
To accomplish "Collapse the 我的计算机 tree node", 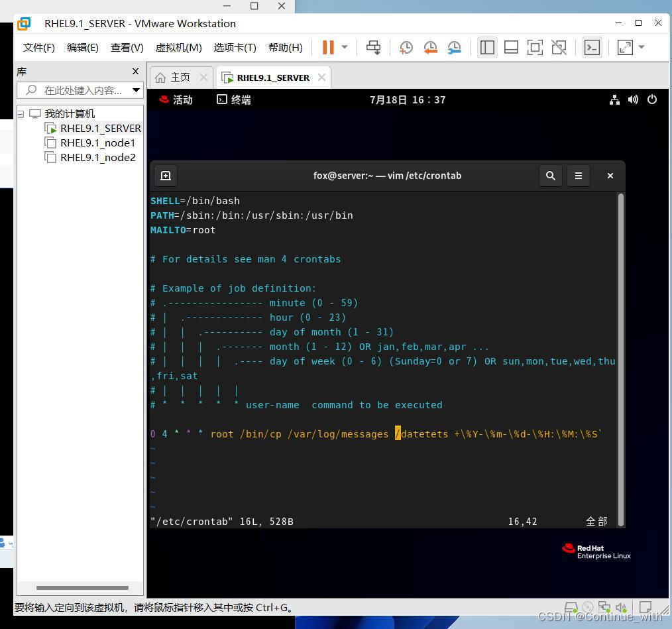I will pos(21,114).
